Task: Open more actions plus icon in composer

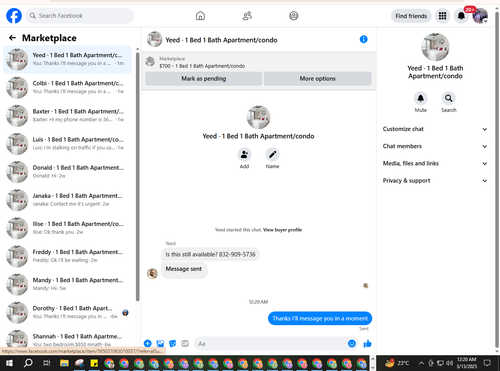Action: [x=148, y=343]
